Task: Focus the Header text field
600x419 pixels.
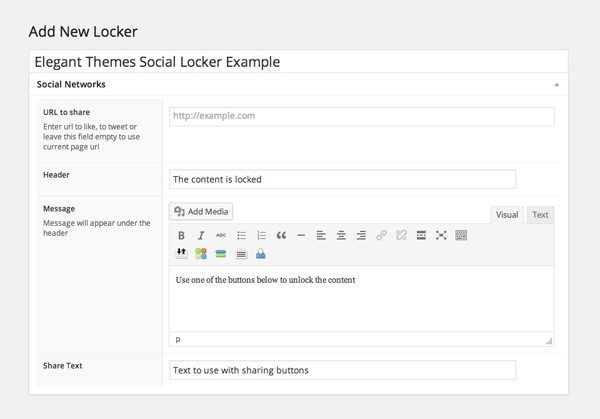Action: click(343, 179)
